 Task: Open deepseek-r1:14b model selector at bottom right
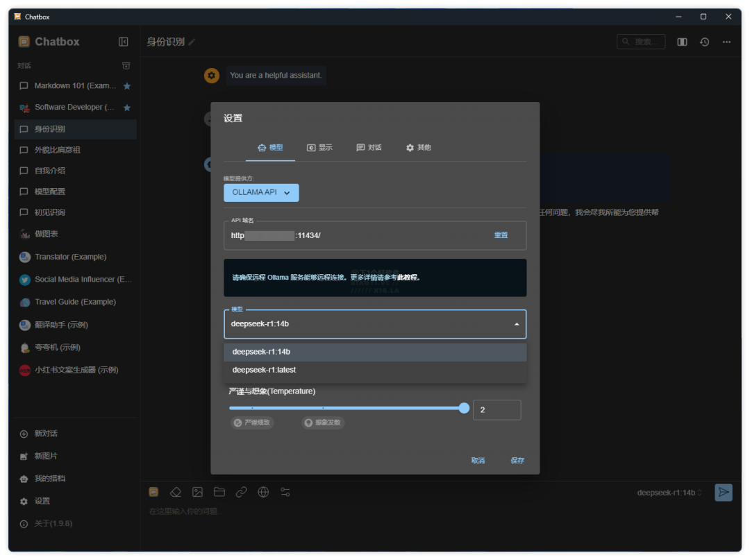[669, 493]
